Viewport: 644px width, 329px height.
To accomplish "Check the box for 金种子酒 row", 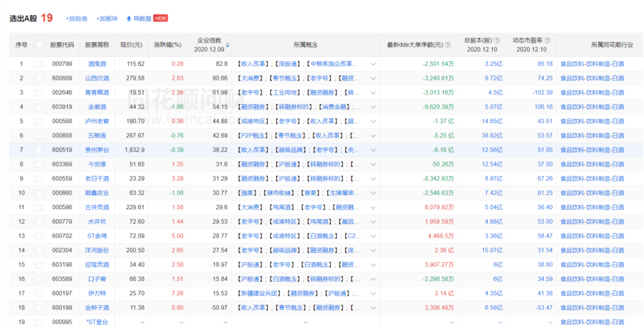I will coord(38,307).
